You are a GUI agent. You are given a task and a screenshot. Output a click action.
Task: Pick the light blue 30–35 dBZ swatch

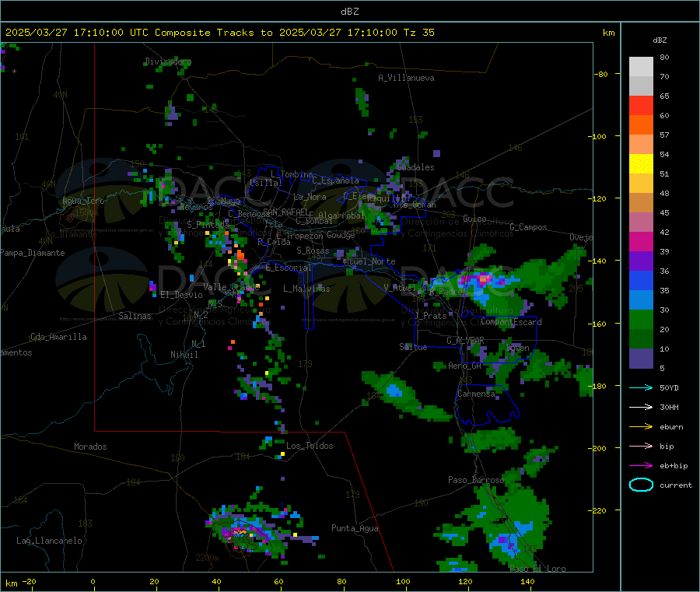[641, 300]
